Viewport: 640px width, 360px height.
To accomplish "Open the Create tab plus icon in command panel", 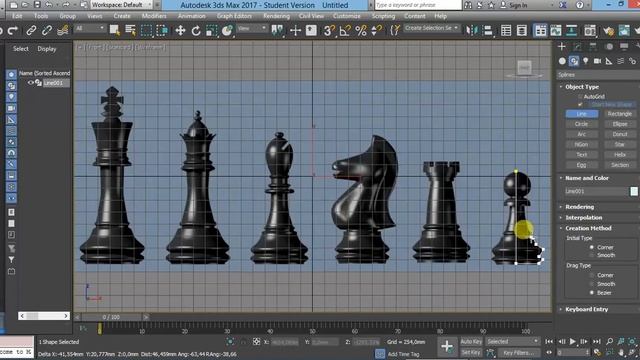I will coord(562,47).
